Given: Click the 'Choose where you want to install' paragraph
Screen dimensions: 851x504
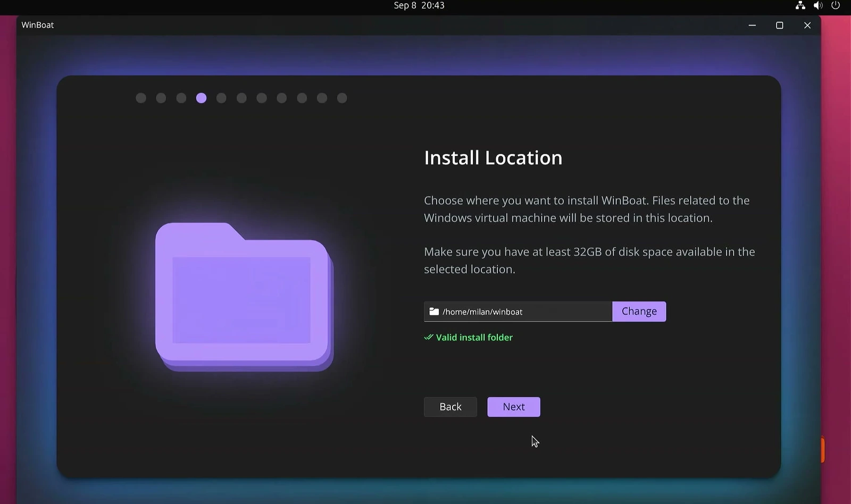Looking at the screenshot, I should 587,209.
